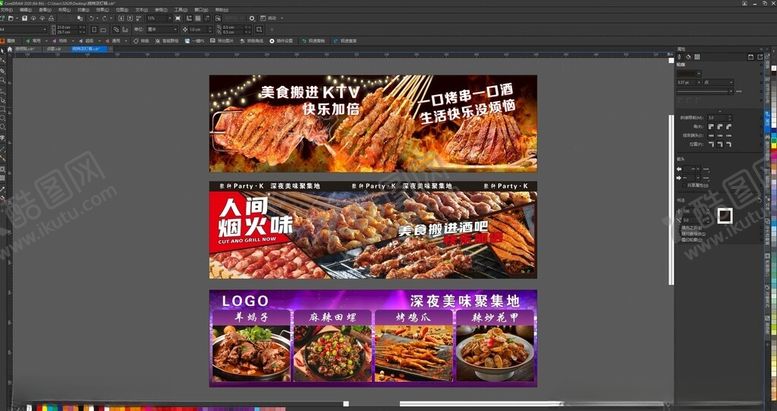Select the Crop tool in the toolbox
The width and height of the screenshot is (777, 411).
click(x=2, y=70)
